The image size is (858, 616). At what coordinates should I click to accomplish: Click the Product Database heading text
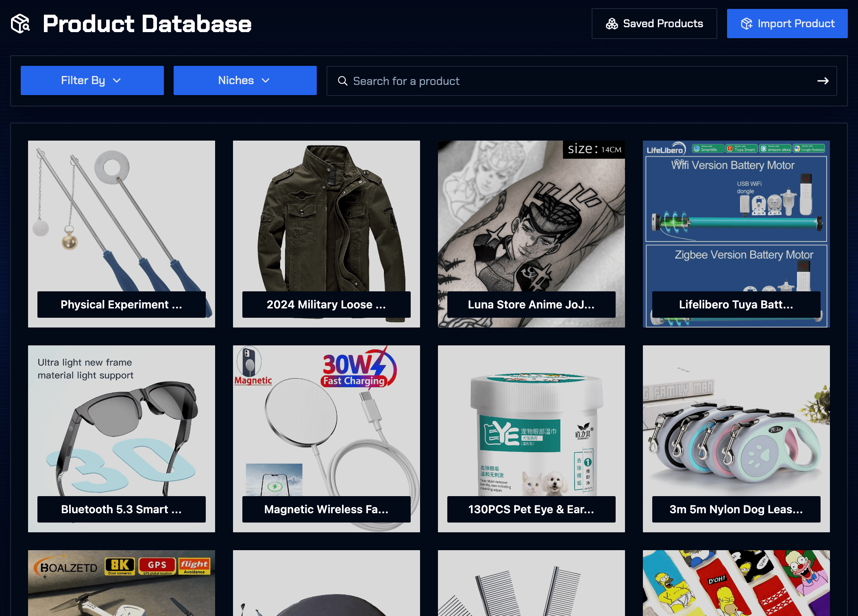coord(147,24)
